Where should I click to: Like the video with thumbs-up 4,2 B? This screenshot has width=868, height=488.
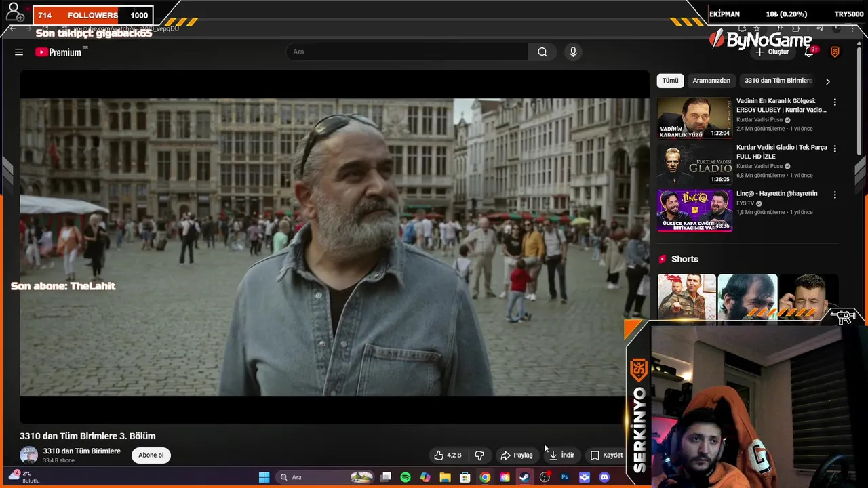tap(448, 455)
